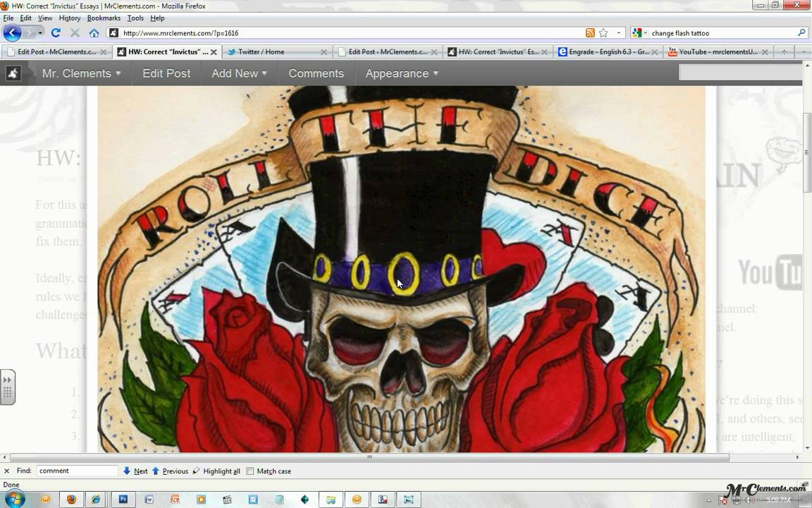812x508 pixels.
Task: Toggle Highlight all in Find bar
Action: [216, 471]
